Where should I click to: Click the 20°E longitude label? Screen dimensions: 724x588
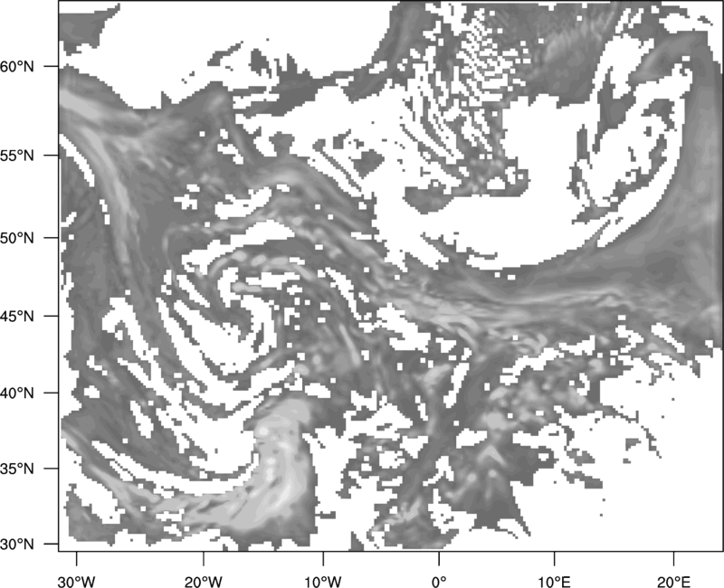[x=673, y=582]
